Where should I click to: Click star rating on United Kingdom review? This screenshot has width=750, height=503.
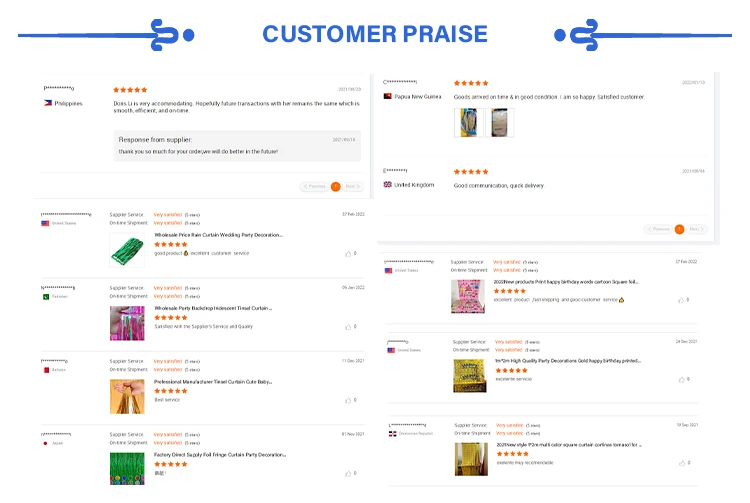click(470, 172)
